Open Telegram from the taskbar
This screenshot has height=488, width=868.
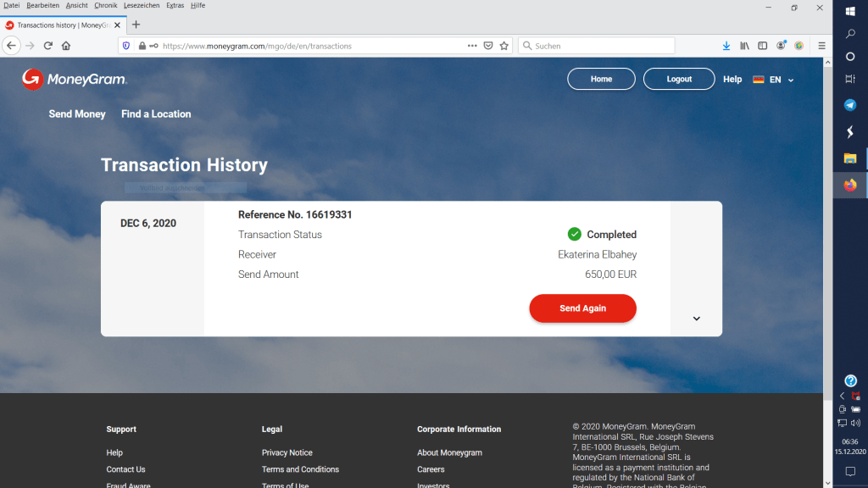pyautogui.click(x=850, y=105)
